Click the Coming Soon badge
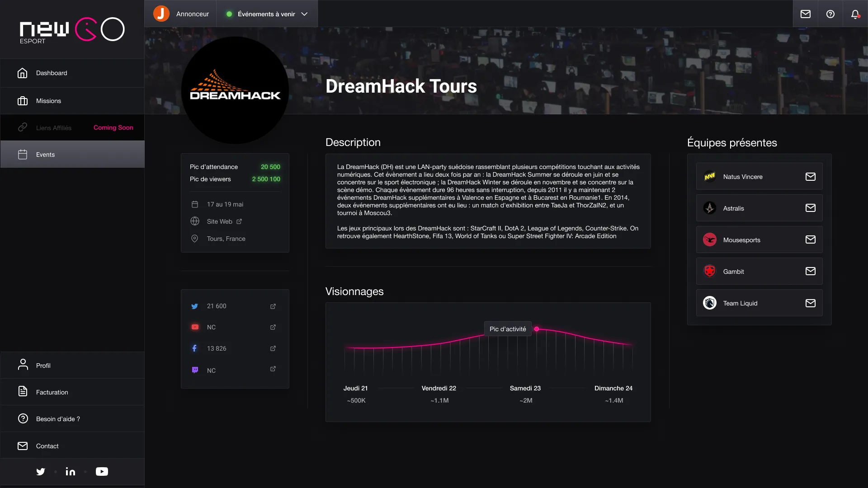 coord(113,127)
